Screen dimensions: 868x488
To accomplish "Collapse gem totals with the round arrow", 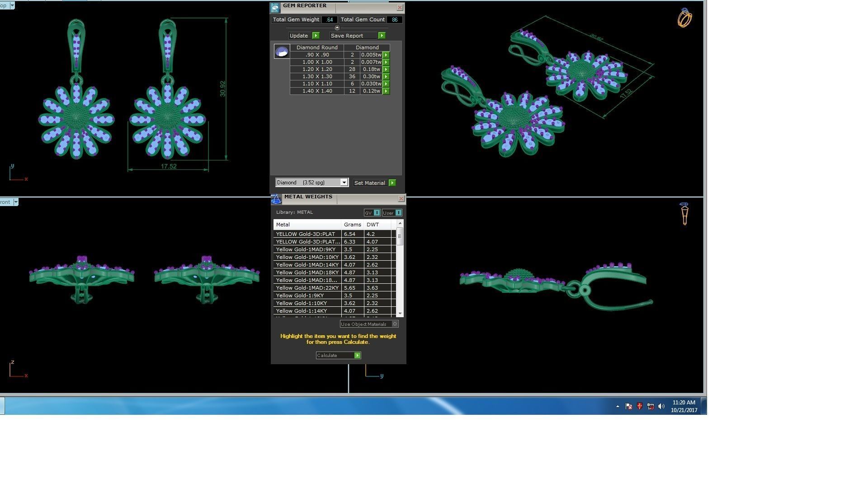I will click(x=337, y=28).
